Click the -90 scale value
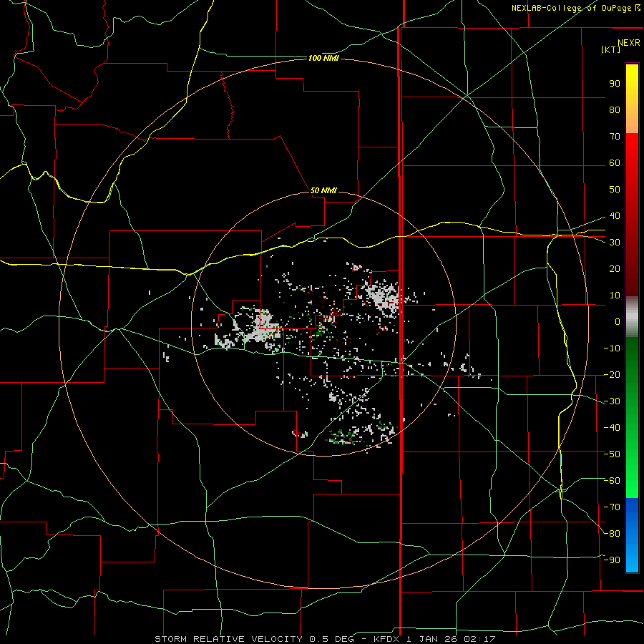Screen dimensions: 644x644 [x=612, y=560]
